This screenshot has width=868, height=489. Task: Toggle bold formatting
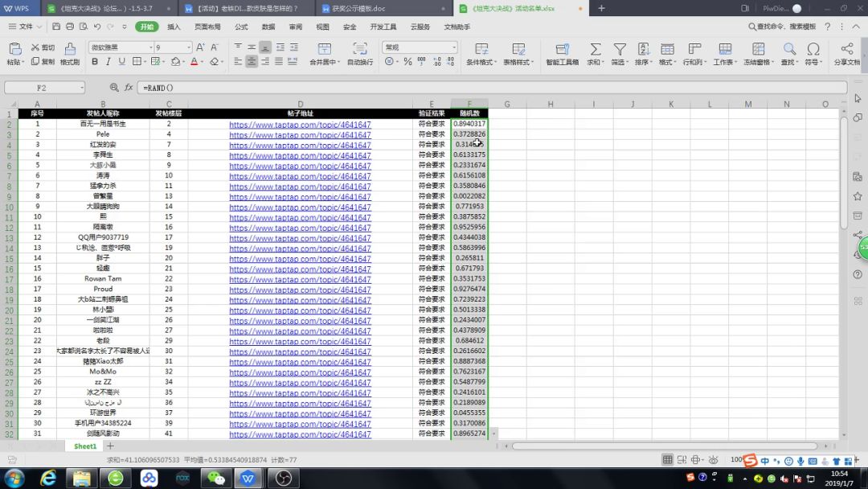95,62
